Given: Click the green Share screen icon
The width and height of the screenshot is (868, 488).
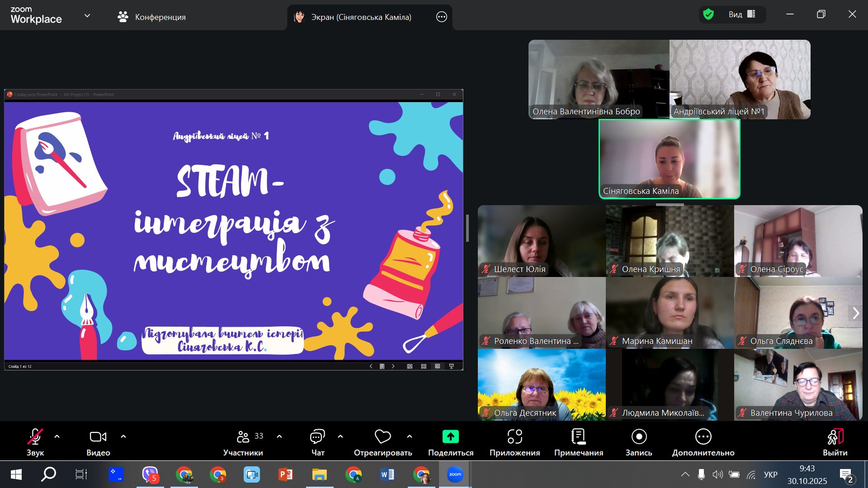Looking at the screenshot, I should (450, 437).
